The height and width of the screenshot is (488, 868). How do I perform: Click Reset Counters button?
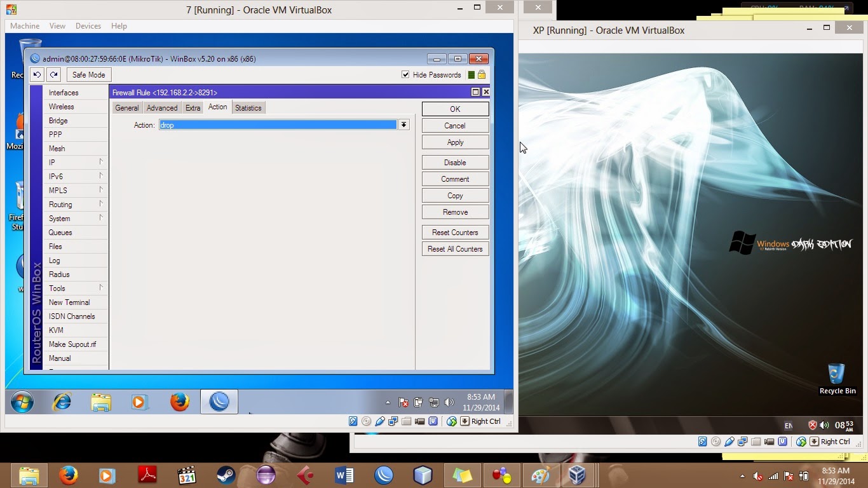tap(455, 233)
